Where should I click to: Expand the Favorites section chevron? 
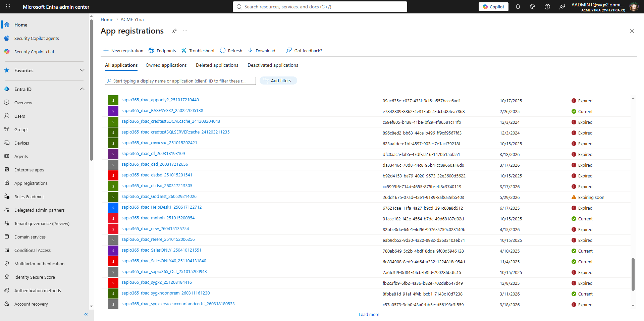click(x=82, y=70)
